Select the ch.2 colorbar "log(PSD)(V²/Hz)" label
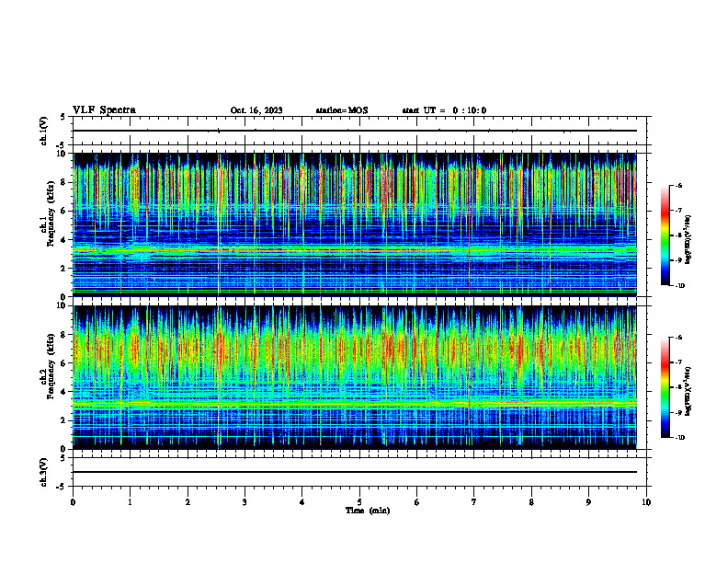728x563 pixels. (x=688, y=392)
